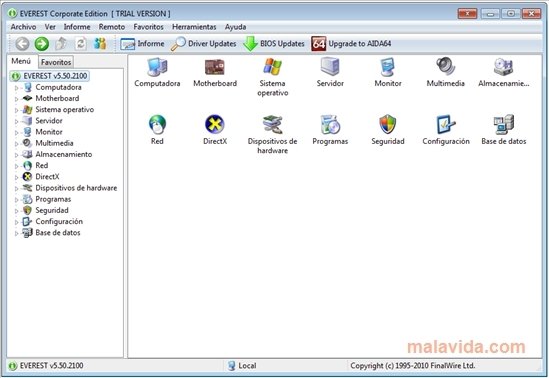Expand the Multimedia tree node
This screenshot has width=549, height=378.
click(16, 144)
